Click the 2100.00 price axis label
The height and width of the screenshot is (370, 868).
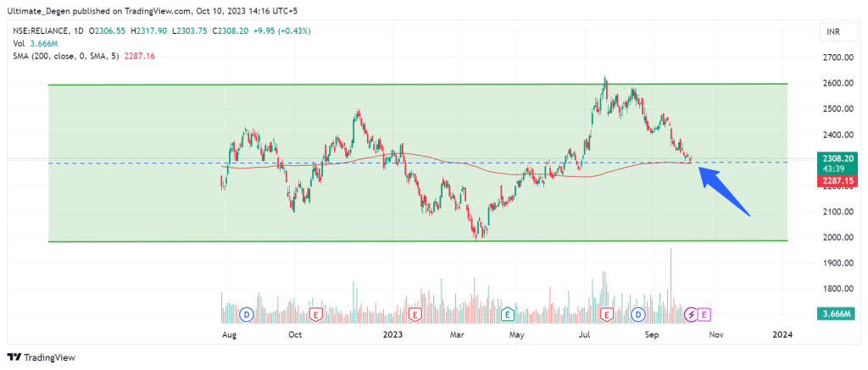pyautogui.click(x=837, y=212)
